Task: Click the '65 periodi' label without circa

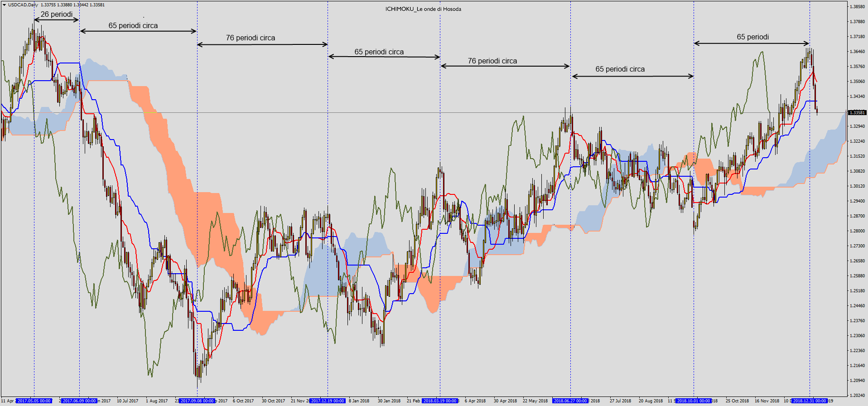Action: [752, 37]
